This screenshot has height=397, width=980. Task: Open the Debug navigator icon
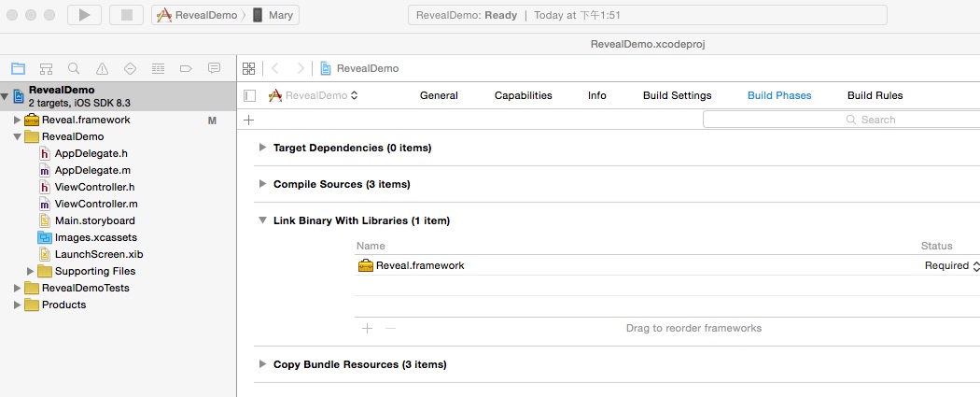(x=158, y=68)
